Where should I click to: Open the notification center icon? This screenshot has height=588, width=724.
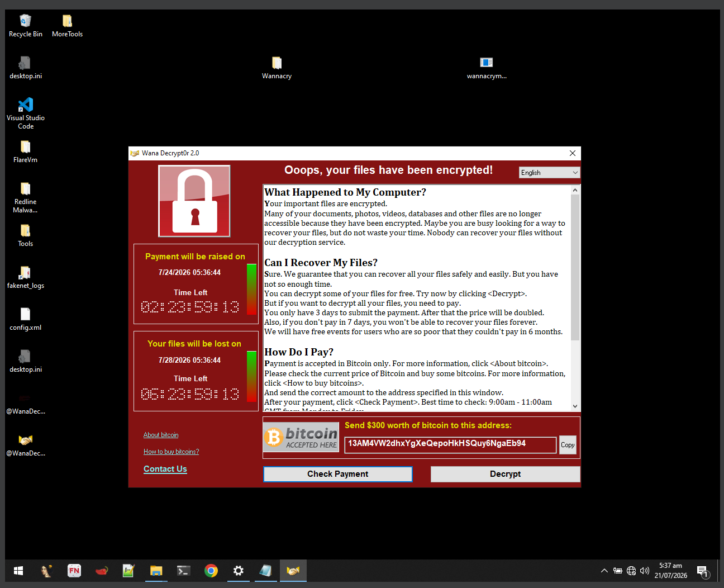[703, 571]
